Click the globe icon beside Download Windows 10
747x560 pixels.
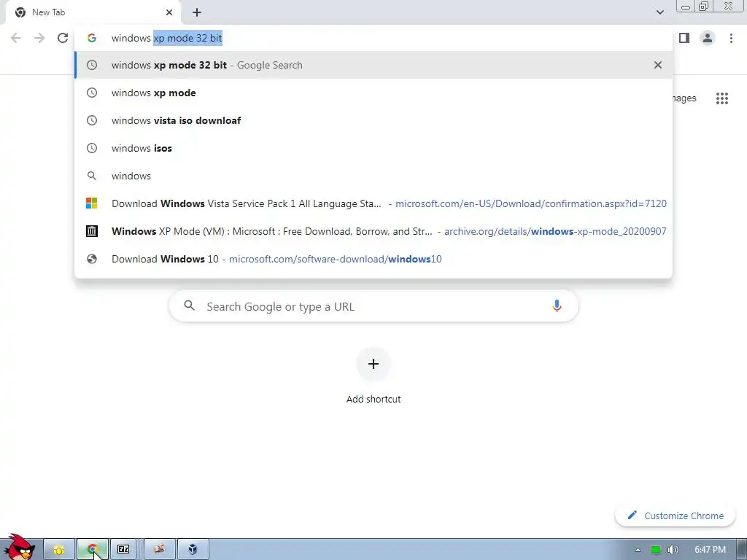point(92,259)
